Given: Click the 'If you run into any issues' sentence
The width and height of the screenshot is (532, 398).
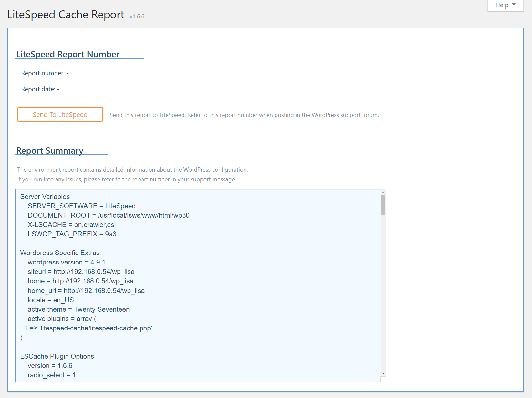Looking at the screenshot, I should click(x=127, y=179).
